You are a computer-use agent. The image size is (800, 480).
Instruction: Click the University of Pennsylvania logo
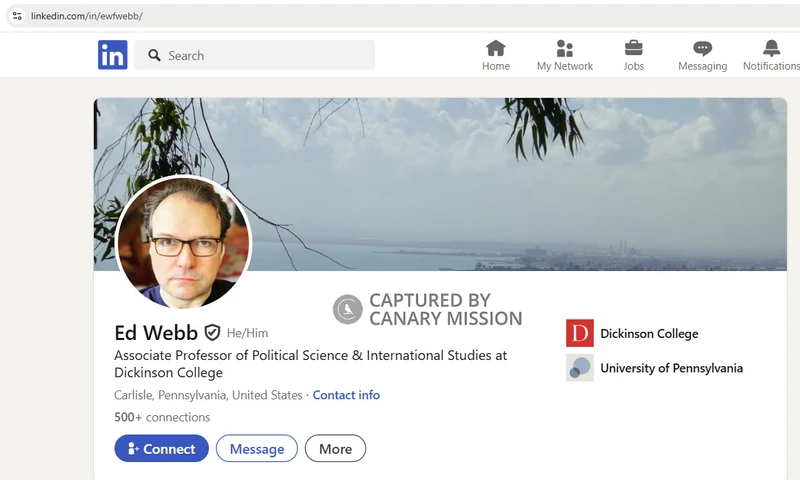[x=580, y=367]
